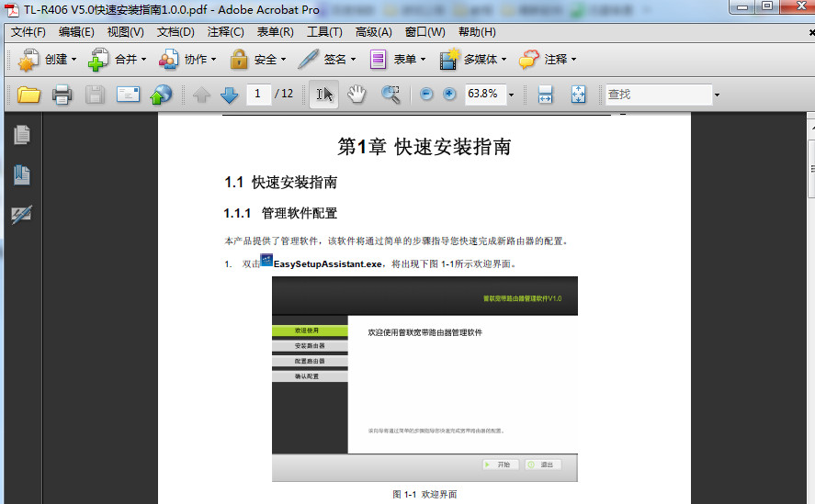Screen dimensions: 815x504
Task: Click the open file folder icon
Action: [x=28, y=95]
